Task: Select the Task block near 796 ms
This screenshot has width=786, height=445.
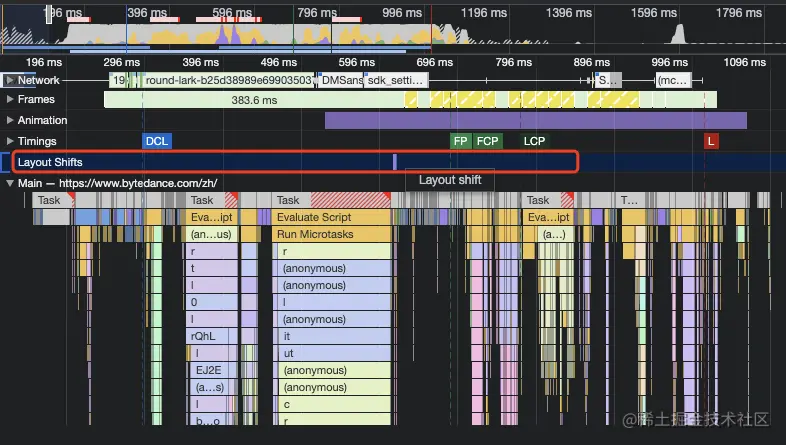Action: pos(548,200)
